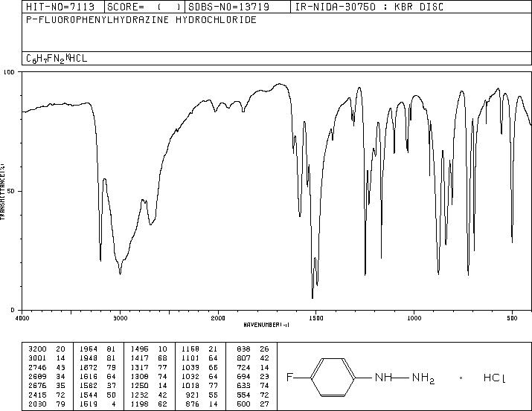Click the HCl label beside the structure
Viewport: 532px width, 411px height.
coord(494,378)
